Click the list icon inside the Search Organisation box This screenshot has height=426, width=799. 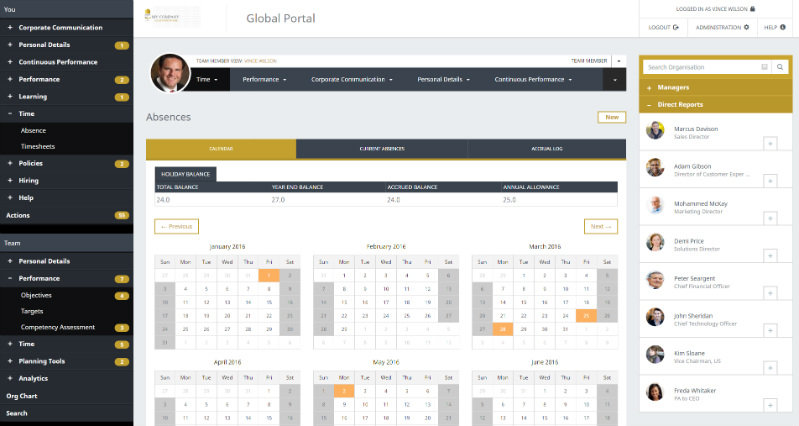(x=764, y=67)
